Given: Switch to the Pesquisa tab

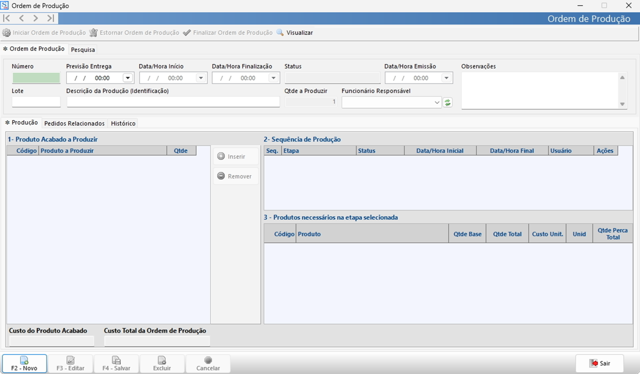Looking at the screenshot, I should coord(83,50).
